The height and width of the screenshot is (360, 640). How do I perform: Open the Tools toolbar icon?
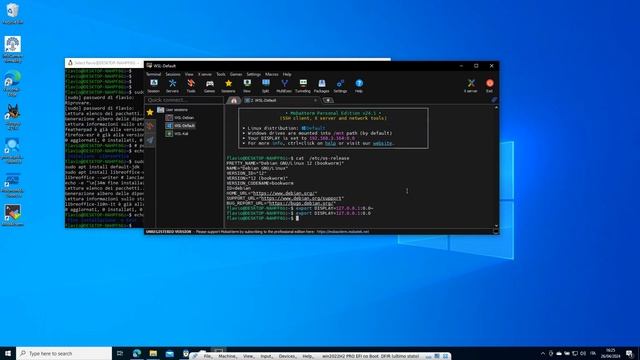(191, 86)
